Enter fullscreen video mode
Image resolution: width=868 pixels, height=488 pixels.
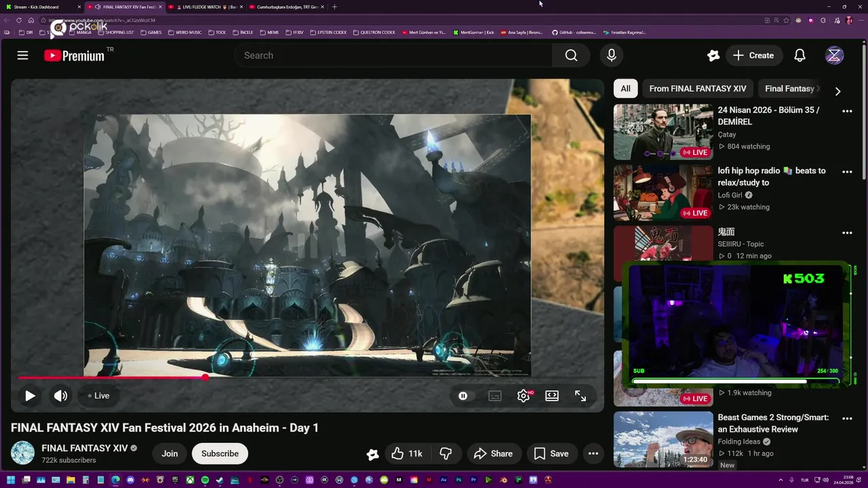[580, 396]
